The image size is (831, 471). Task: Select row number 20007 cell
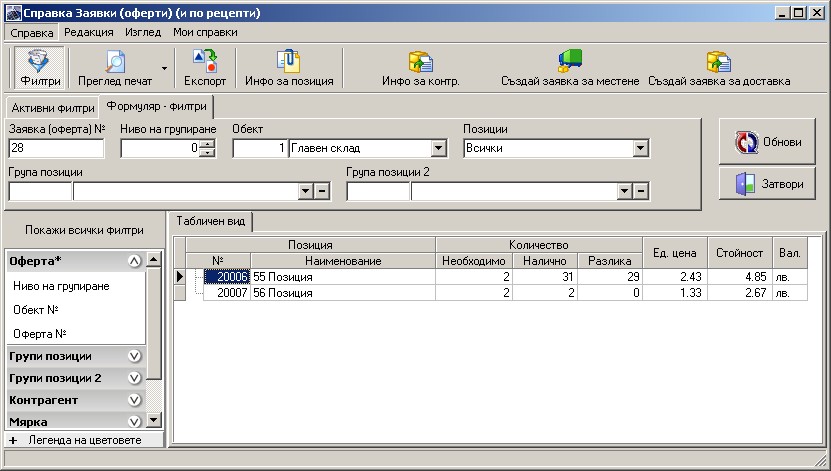pos(226,292)
